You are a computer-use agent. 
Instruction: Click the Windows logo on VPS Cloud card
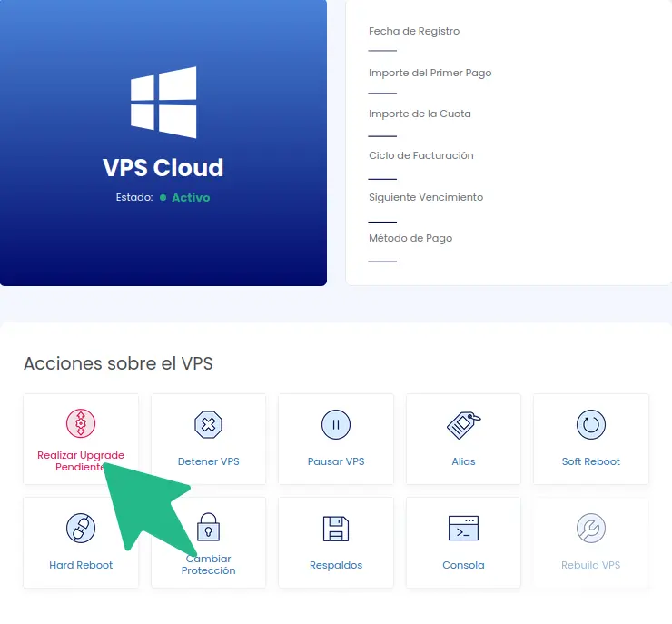pyautogui.click(x=163, y=102)
